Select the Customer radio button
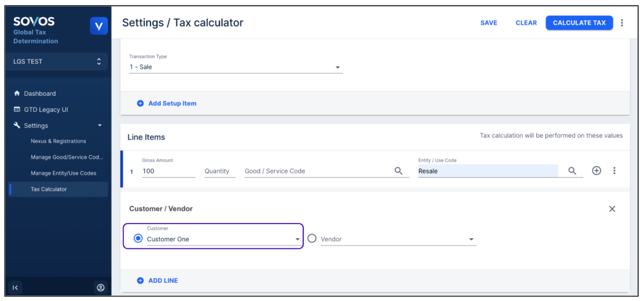644x301 pixels. (x=138, y=239)
